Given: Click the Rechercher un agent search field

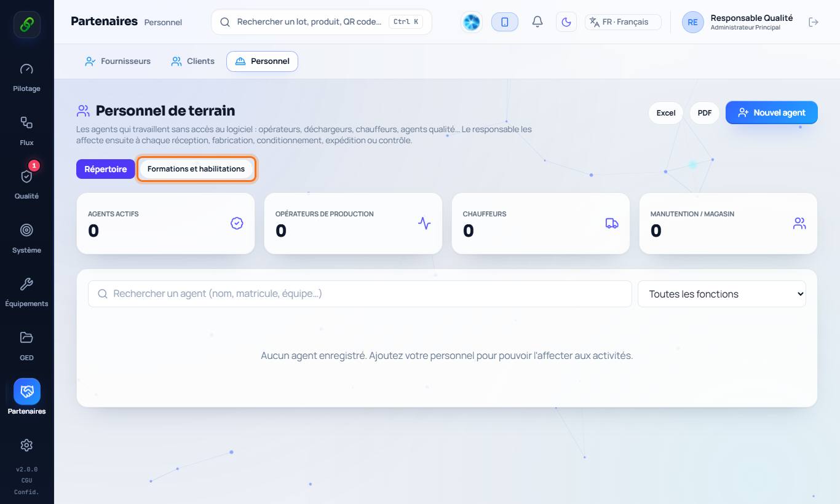Looking at the screenshot, I should point(360,294).
